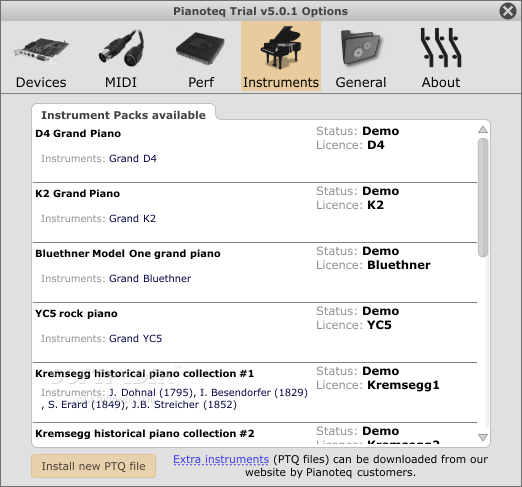
Task: Open the General gear folder icon
Action: (361, 48)
